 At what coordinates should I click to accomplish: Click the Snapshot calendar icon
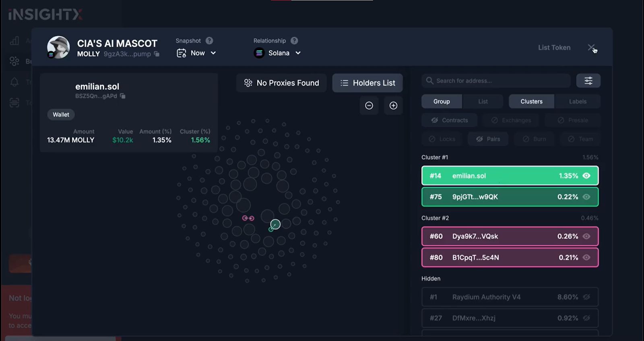tap(182, 53)
